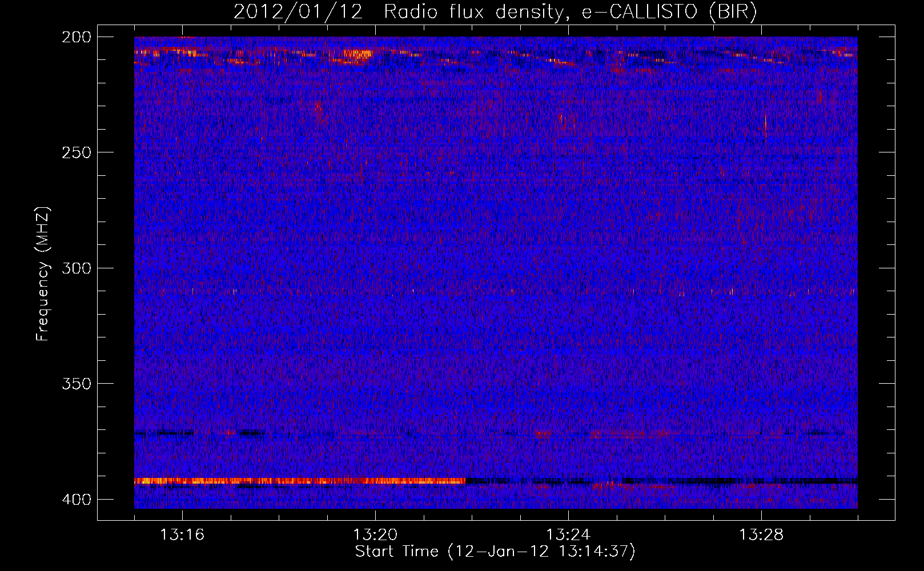
Task: Click the 13:24 time tick label
Action: coord(568,535)
